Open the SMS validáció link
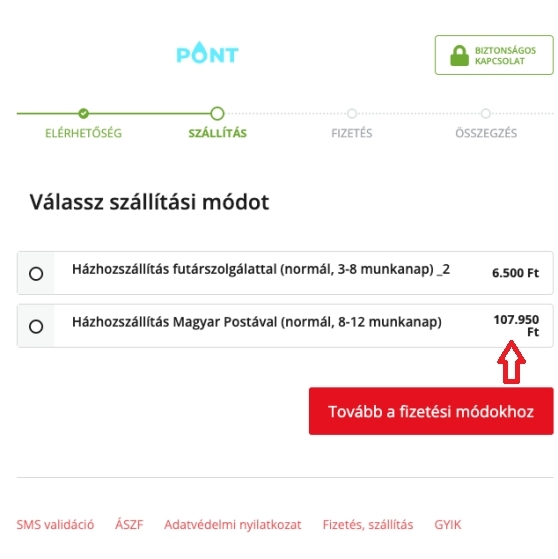 (x=55, y=525)
